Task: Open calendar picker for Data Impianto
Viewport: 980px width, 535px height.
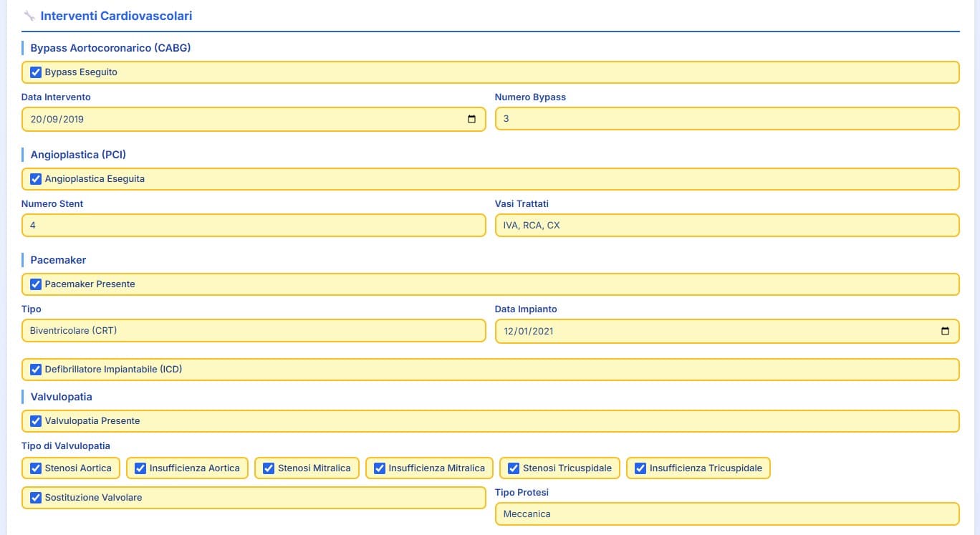Action: pyautogui.click(x=945, y=332)
